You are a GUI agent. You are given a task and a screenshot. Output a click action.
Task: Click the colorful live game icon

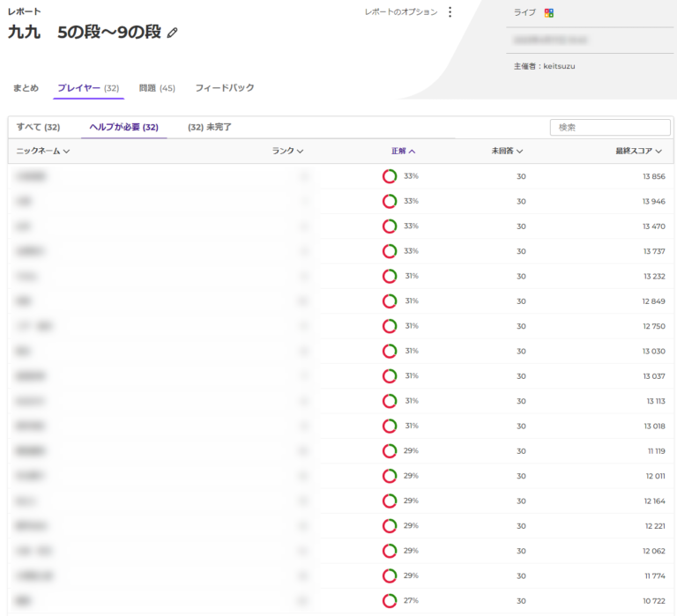pos(549,12)
